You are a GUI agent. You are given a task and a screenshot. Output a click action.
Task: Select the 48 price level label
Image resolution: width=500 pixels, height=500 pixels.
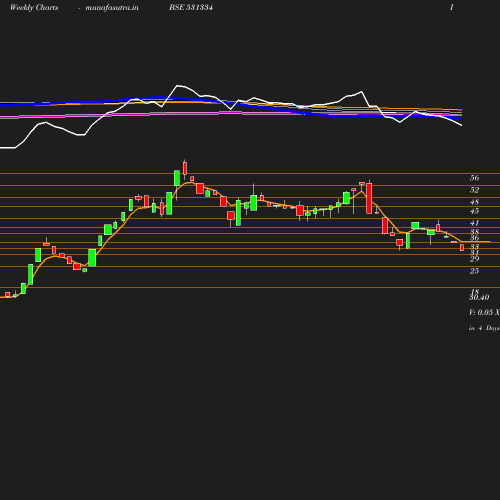point(474,202)
